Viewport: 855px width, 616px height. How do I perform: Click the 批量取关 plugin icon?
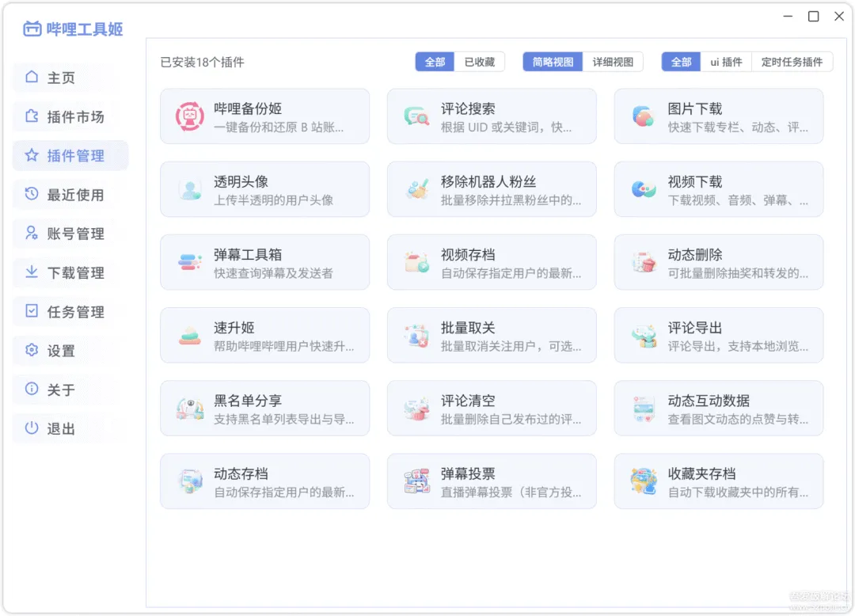417,335
